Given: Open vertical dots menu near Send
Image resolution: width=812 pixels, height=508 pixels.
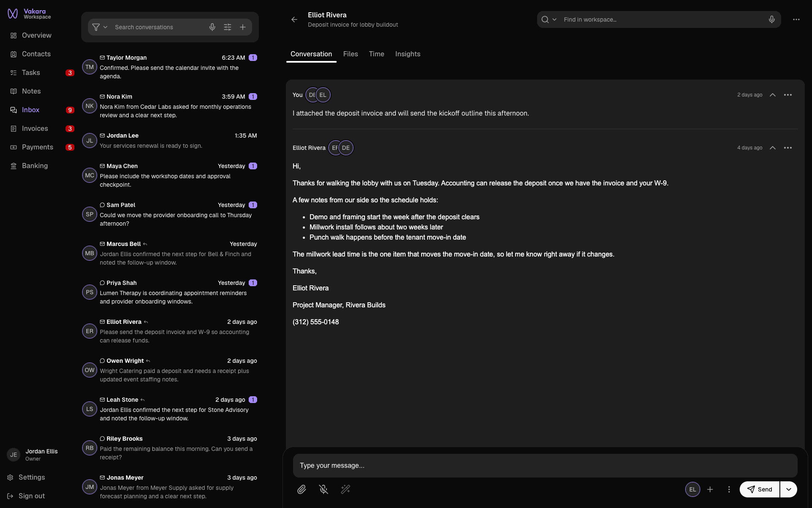Looking at the screenshot, I should 729,489.
